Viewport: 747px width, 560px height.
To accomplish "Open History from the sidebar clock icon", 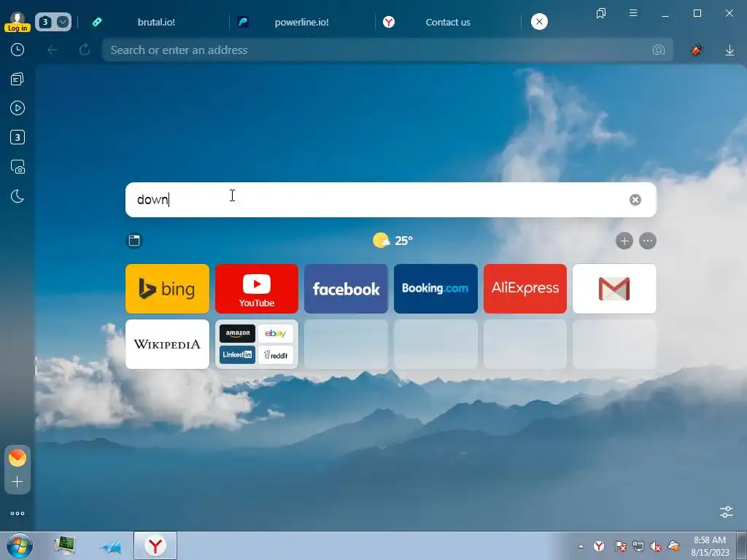I will coord(18,50).
